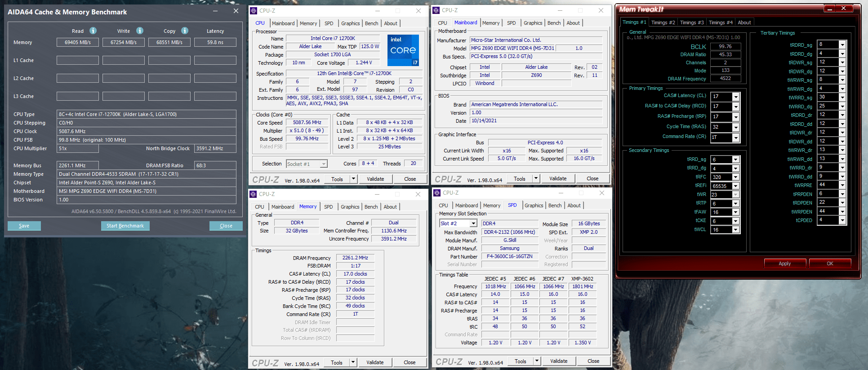Click the SPD Ext. value XMP 2.0
The height and width of the screenshot is (370, 868).
588,232
